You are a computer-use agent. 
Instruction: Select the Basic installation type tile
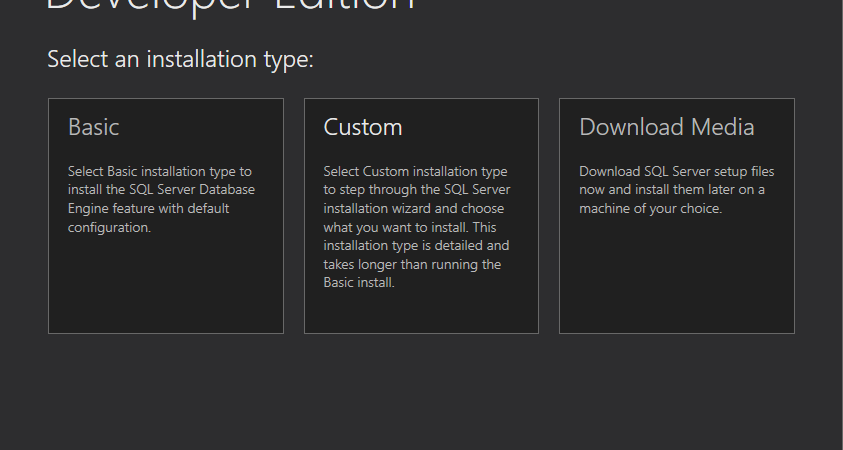[x=165, y=215]
